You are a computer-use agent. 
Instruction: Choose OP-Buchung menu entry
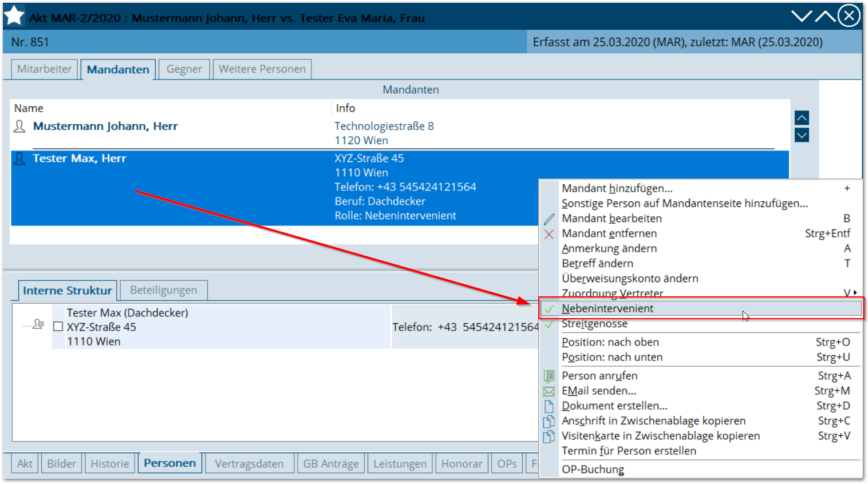pyautogui.click(x=701, y=470)
